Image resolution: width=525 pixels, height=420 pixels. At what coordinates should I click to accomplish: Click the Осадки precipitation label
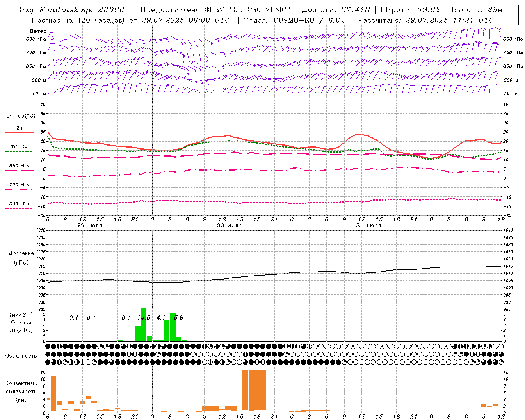[21, 322]
